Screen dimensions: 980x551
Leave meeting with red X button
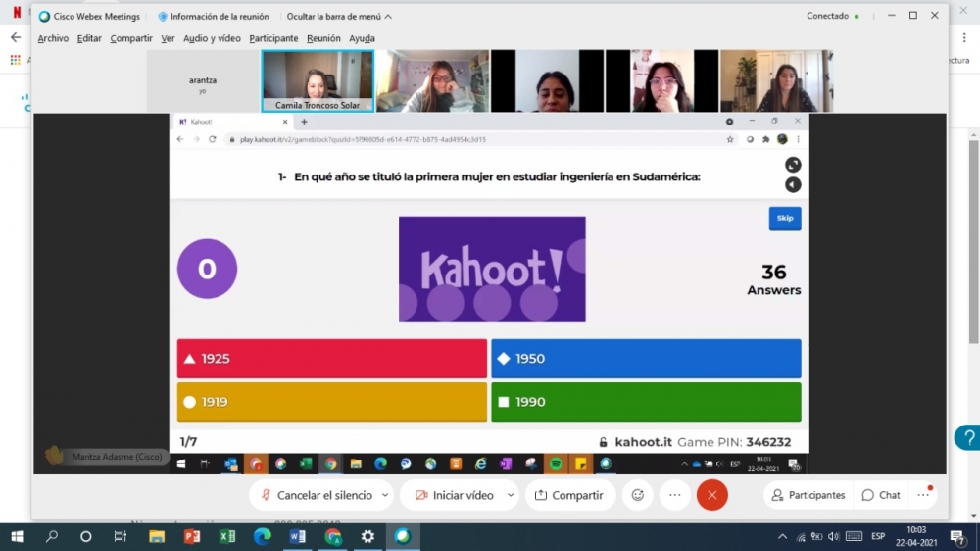711,495
